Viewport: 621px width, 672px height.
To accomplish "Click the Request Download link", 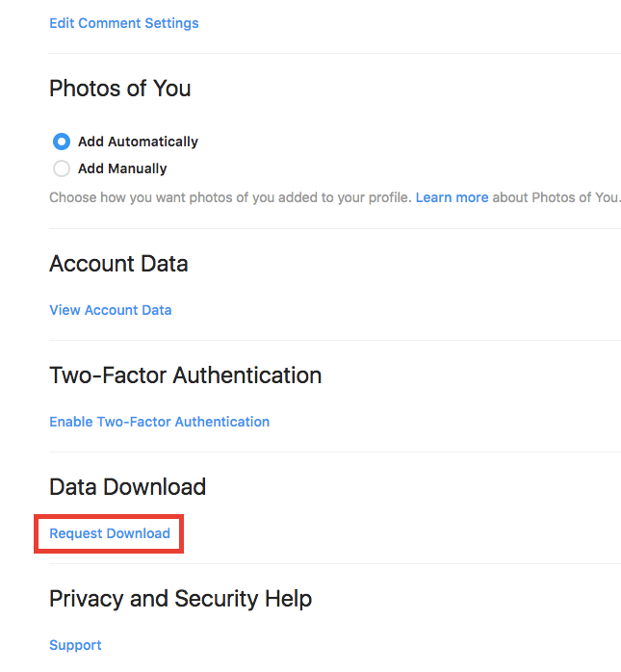I will pyautogui.click(x=110, y=533).
